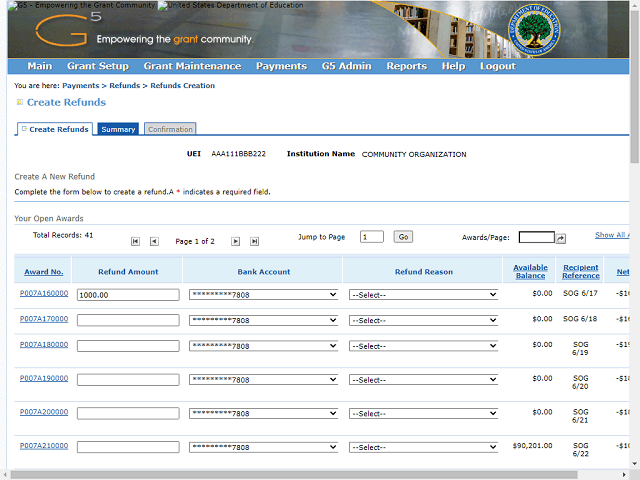Click the Awards/Page apply arrow icon
Image resolution: width=640 pixels, height=480 pixels.
click(x=561, y=238)
